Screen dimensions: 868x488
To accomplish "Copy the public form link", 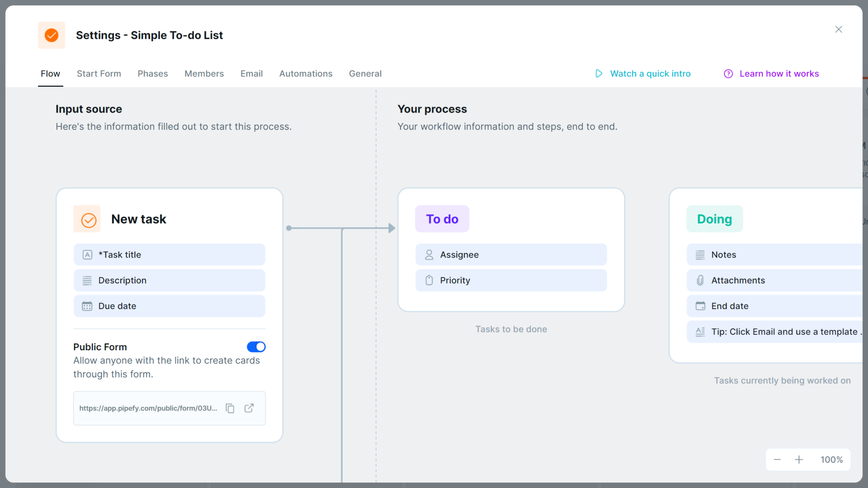I will pyautogui.click(x=230, y=408).
